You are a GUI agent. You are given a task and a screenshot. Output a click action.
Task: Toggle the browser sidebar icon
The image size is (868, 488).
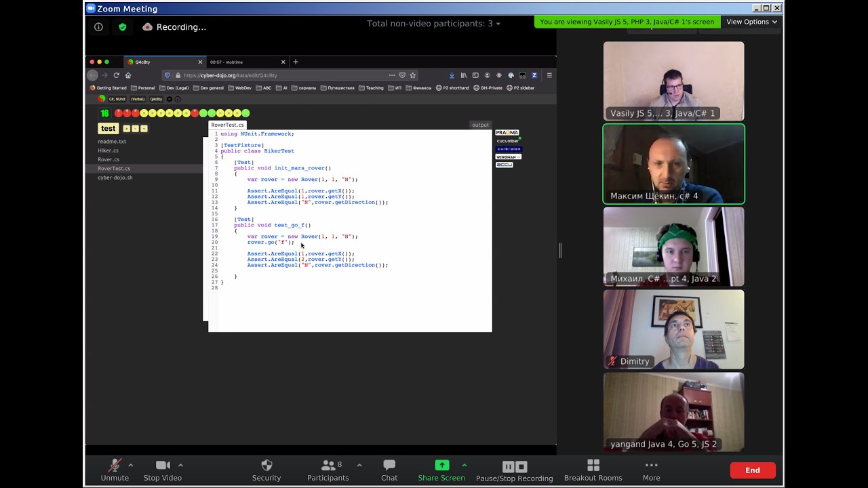475,75
